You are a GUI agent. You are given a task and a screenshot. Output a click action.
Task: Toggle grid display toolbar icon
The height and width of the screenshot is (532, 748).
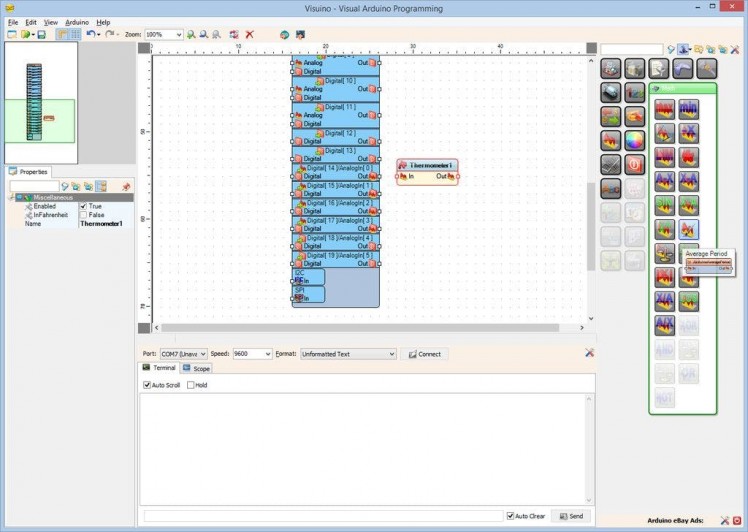coord(74,34)
